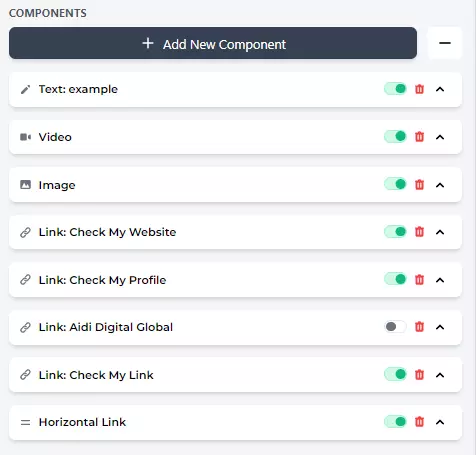
Task: Expand the Text: example component chevron
Action: click(440, 89)
